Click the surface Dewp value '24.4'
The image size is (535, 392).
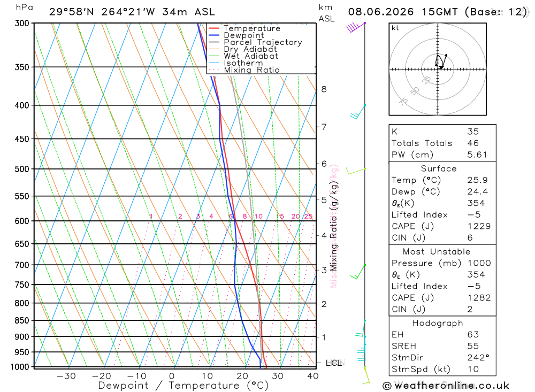tap(478, 192)
